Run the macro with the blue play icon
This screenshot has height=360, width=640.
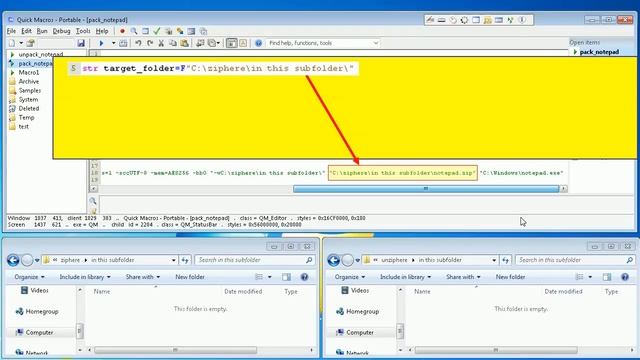coord(101,43)
